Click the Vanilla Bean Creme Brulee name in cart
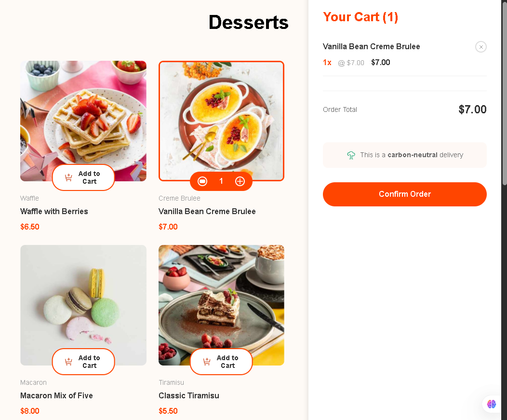This screenshot has width=507, height=420. tap(371, 46)
